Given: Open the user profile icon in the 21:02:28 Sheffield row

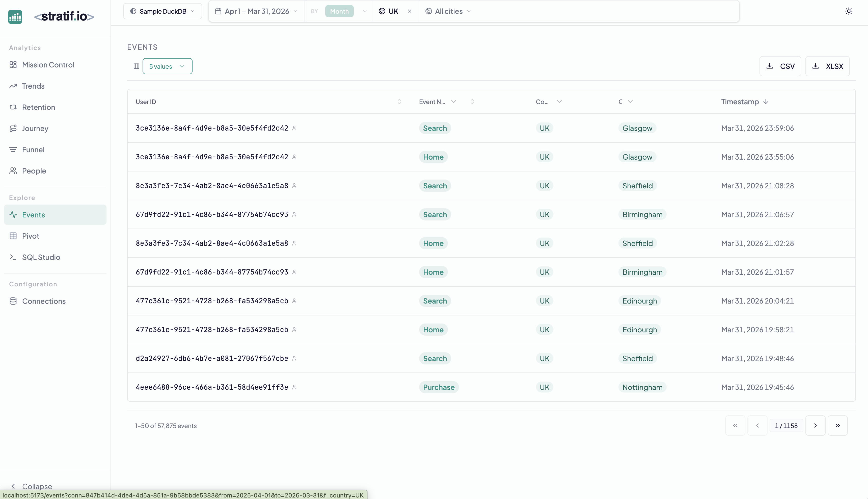Looking at the screenshot, I should pos(294,243).
